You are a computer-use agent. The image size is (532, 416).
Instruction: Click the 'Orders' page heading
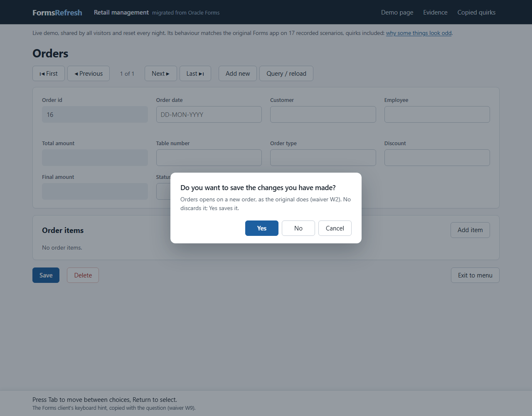pos(50,53)
